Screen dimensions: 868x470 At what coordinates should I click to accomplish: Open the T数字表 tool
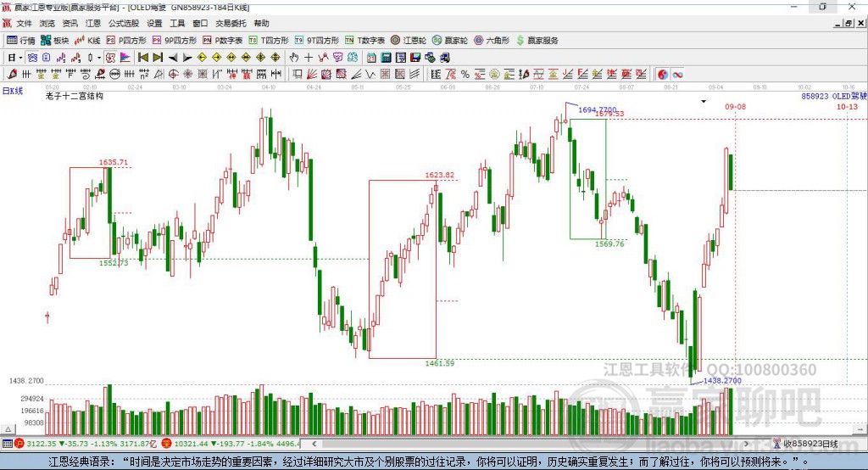(x=364, y=41)
